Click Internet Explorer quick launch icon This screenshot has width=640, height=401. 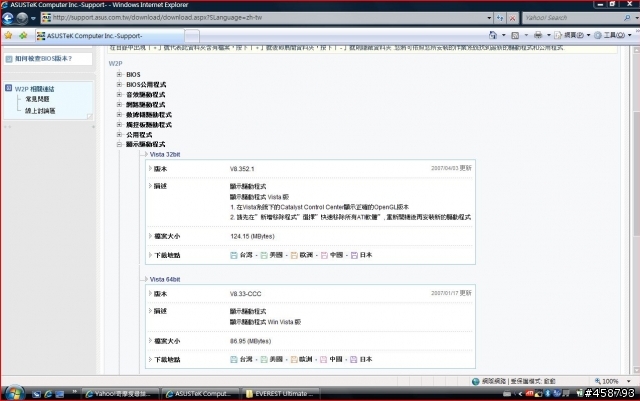(x=48, y=394)
